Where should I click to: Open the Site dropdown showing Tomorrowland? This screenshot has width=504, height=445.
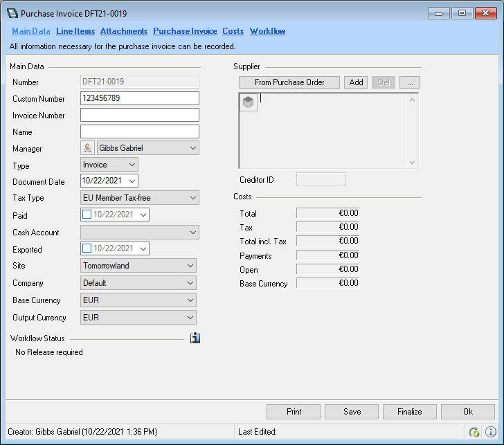tap(190, 266)
